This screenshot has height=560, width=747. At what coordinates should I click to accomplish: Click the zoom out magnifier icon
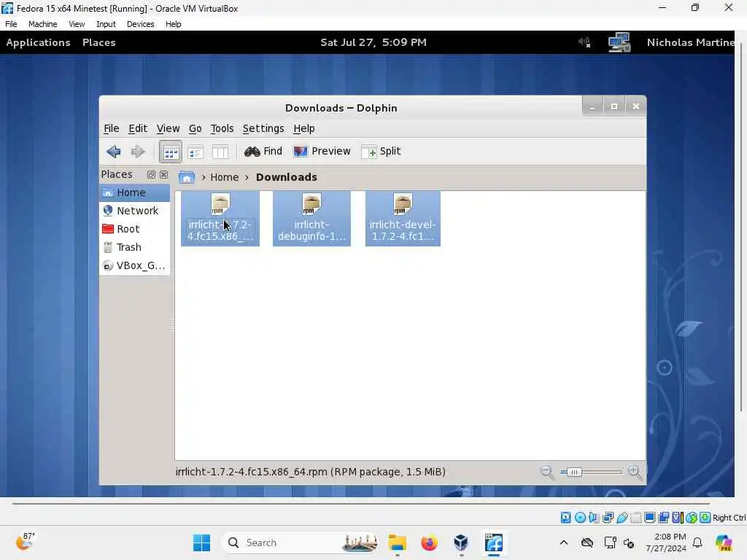[x=547, y=472]
